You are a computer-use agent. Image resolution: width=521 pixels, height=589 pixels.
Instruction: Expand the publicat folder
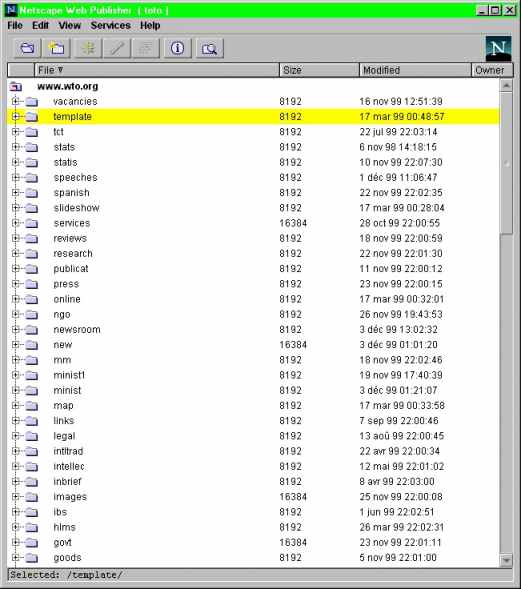click(15, 269)
